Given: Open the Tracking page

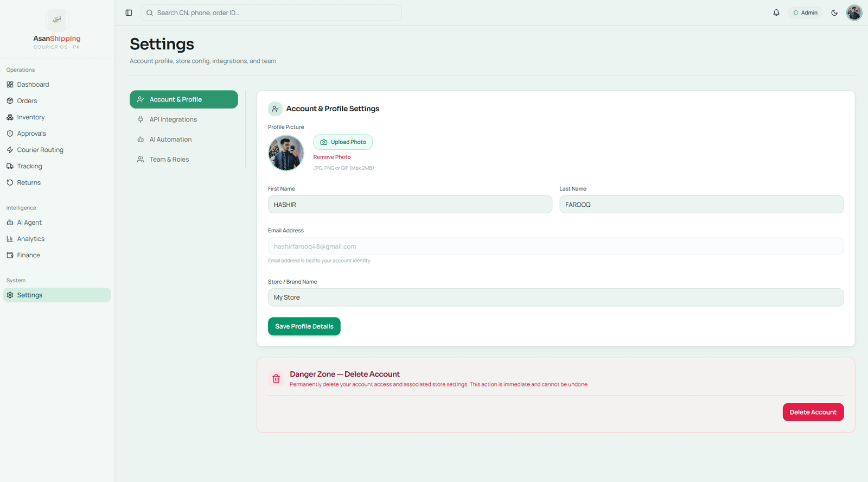Looking at the screenshot, I should click(x=57, y=166).
